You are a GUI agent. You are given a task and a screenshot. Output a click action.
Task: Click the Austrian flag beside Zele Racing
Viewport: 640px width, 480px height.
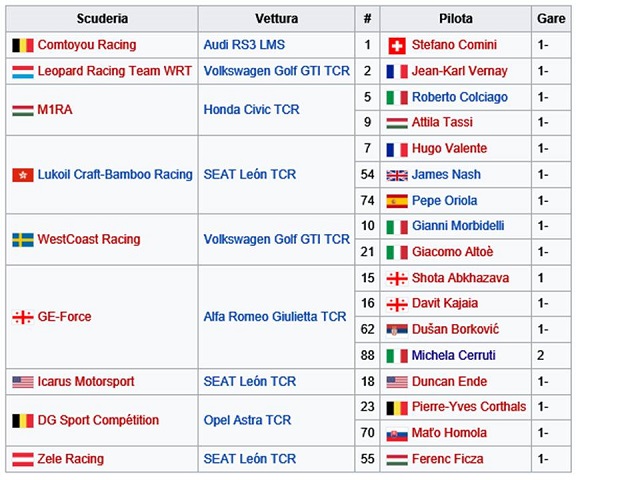coord(23,460)
